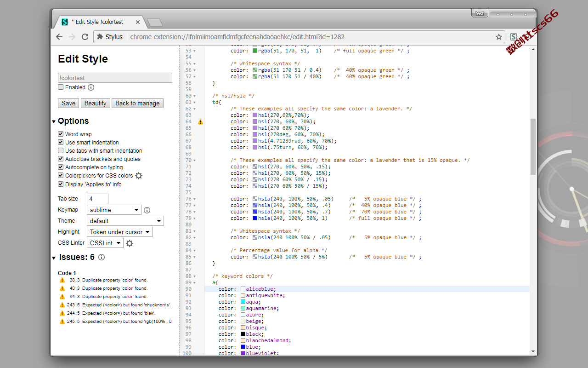The width and height of the screenshot is (588, 368).
Task: Fold code block at line 61
Action: (x=194, y=103)
